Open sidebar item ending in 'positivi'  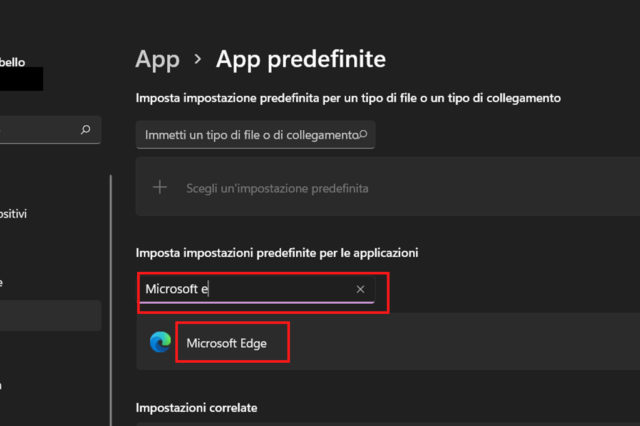[x=14, y=214]
